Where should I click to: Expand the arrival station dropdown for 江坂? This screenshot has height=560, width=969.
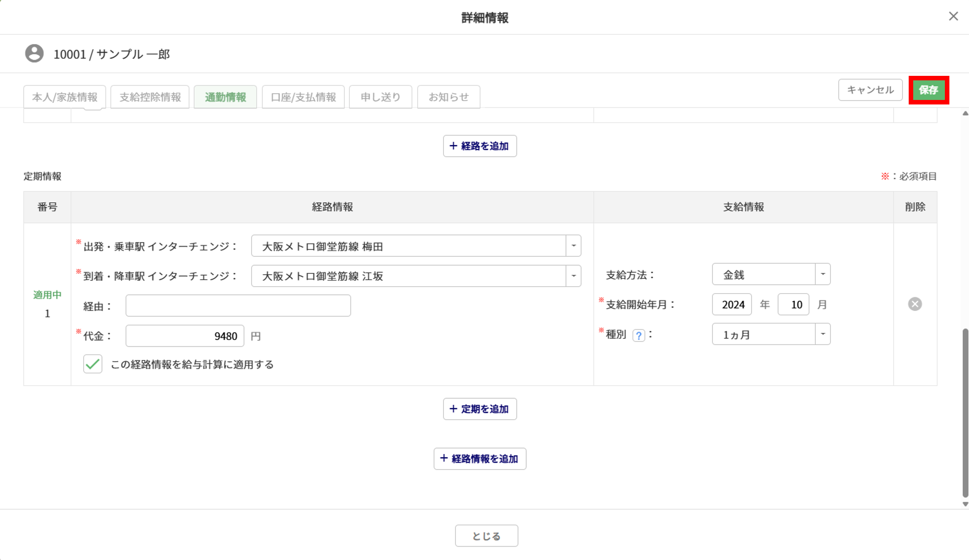tap(573, 276)
